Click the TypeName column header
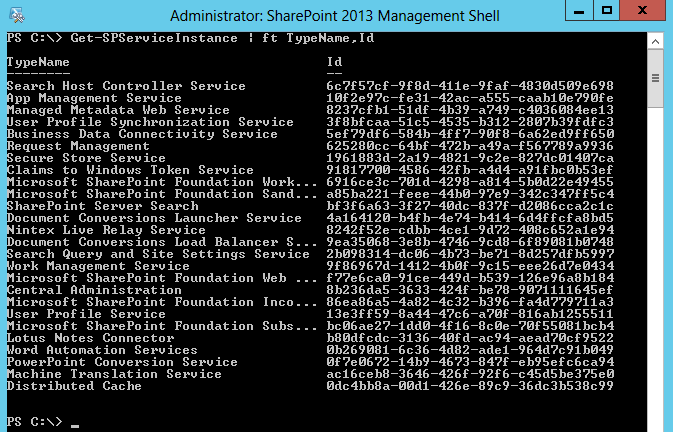673x432 pixels. click(x=38, y=62)
